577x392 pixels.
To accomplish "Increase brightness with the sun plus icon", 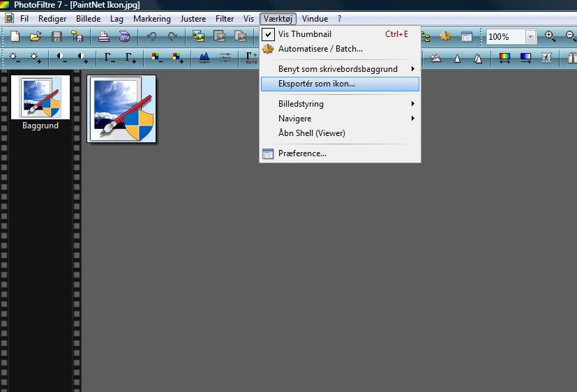I will point(36,58).
